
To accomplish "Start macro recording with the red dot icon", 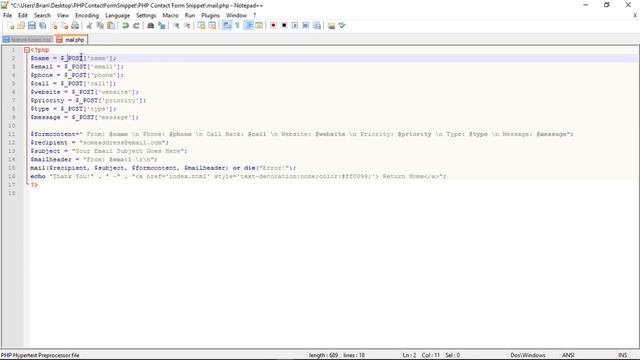I will (273, 26).
